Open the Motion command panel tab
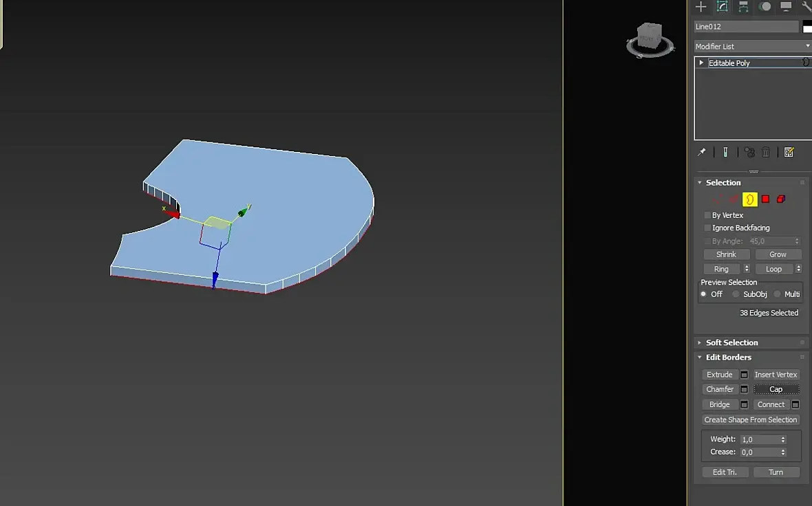Screen dimensions: 812x506 [x=765, y=6]
